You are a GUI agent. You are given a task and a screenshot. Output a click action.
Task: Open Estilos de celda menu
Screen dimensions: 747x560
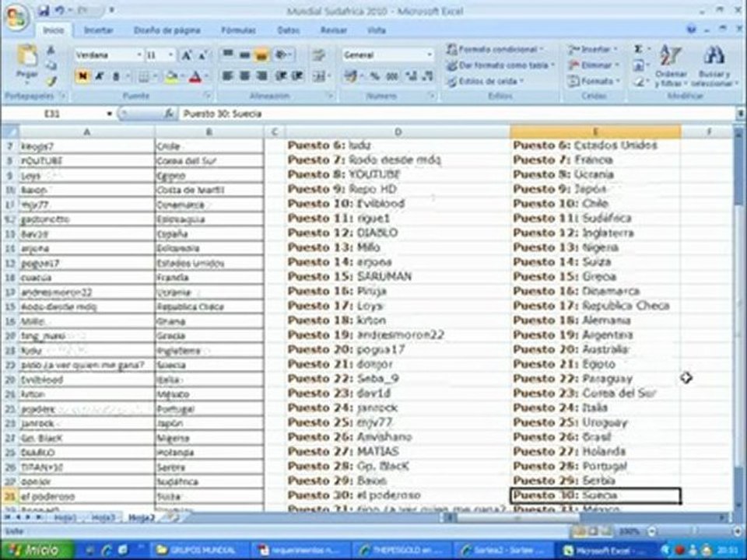click(x=485, y=82)
